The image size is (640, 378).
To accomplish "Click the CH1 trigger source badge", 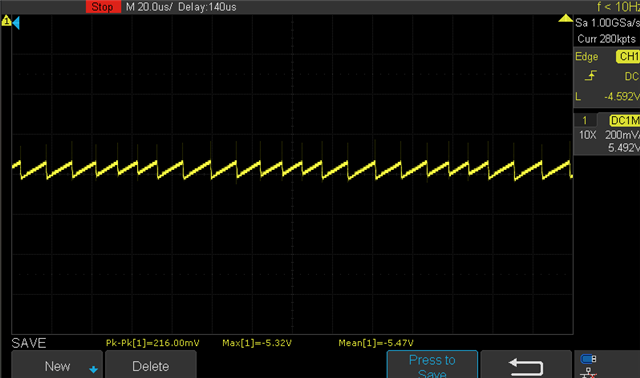I will (628, 56).
